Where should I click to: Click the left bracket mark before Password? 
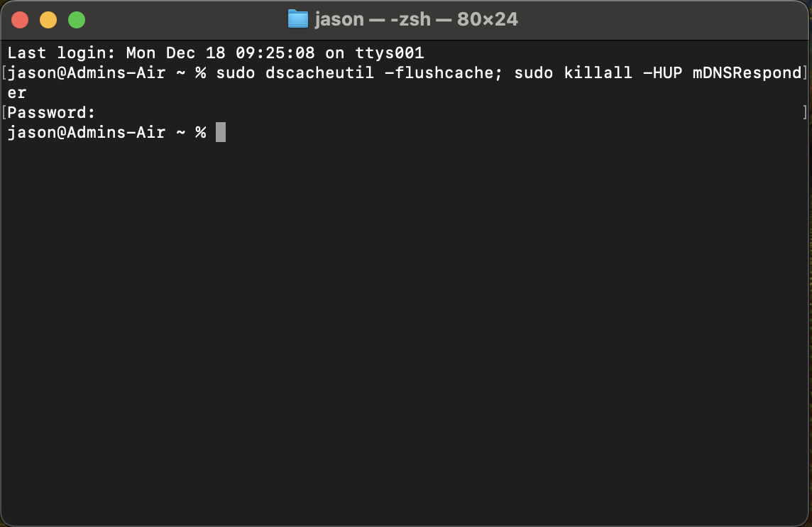[4, 112]
